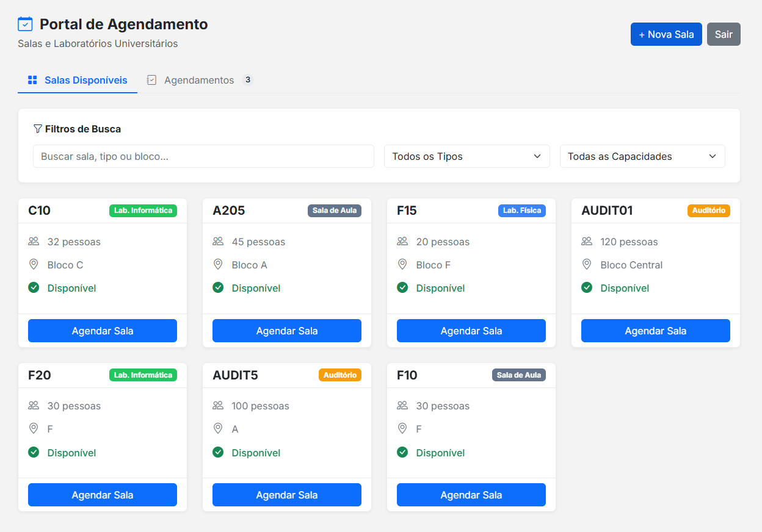Screen dimensions: 762x532
Task: Click the calendar logo icon beside Portal de Agendamento
Action: click(25, 24)
